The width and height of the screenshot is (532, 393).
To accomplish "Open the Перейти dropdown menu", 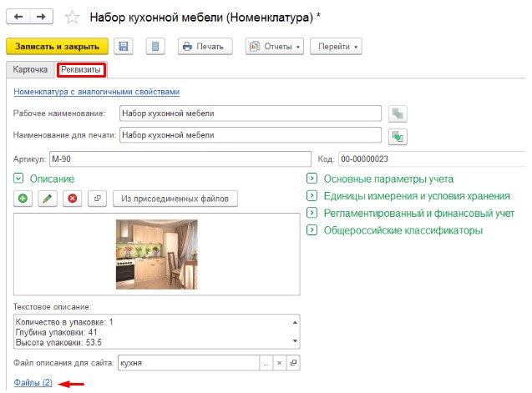I will click(336, 47).
